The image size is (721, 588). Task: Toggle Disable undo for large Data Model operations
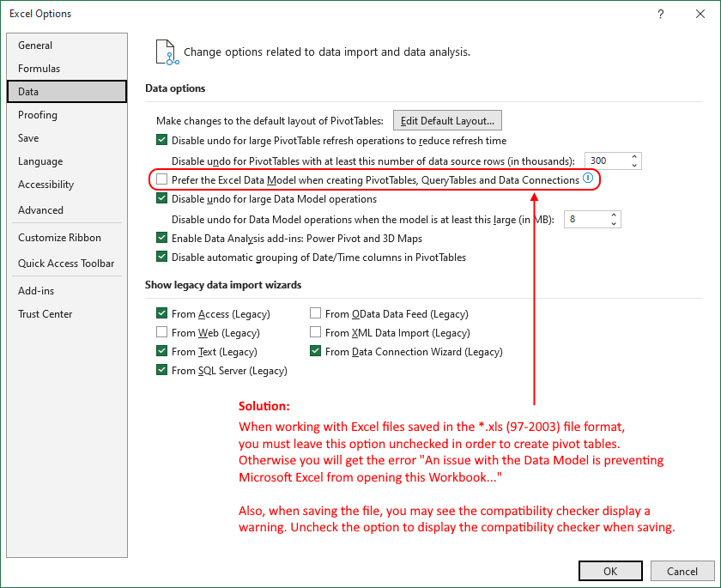[162, 198]
